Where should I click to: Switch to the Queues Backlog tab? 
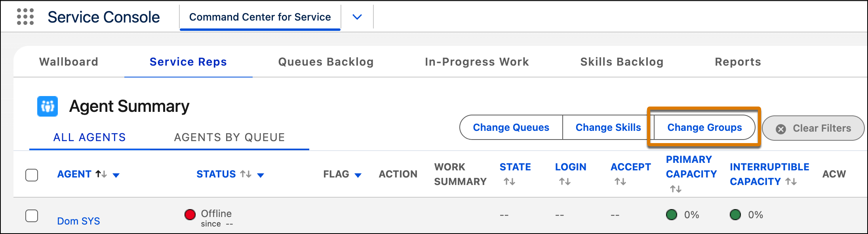click(x=326, y=62)
